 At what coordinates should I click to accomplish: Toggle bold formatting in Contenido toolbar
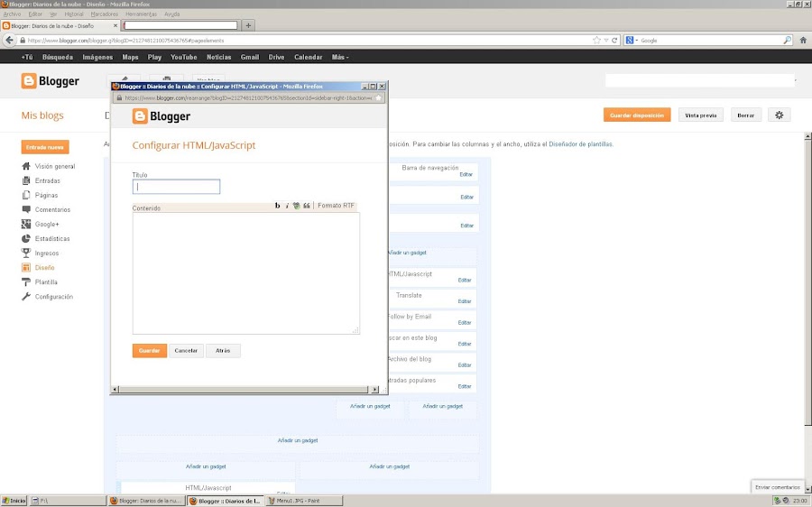[x=278, y=206]
